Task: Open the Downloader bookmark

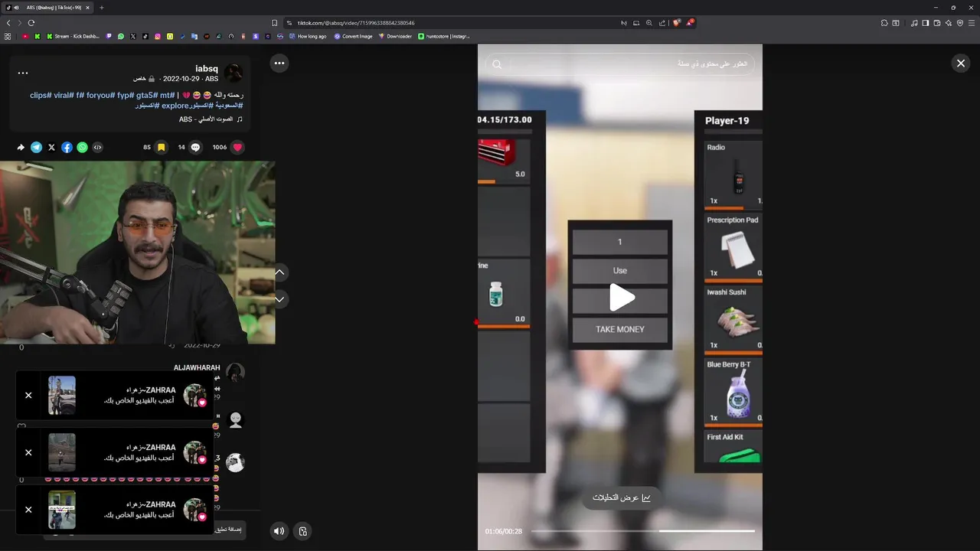Action: click(395, 36)
